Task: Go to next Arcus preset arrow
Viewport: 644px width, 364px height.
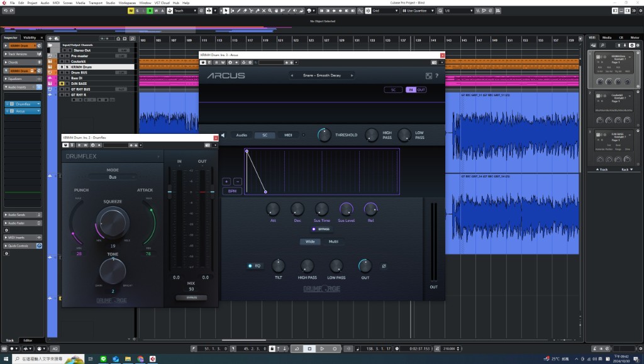Action: pos(352,75)
